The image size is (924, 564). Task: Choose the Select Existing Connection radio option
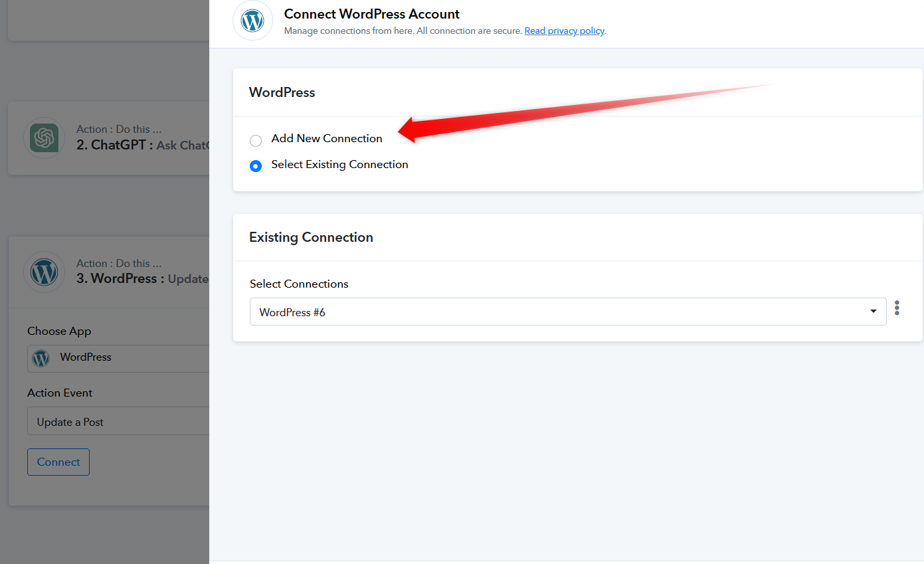coord(256,166)
